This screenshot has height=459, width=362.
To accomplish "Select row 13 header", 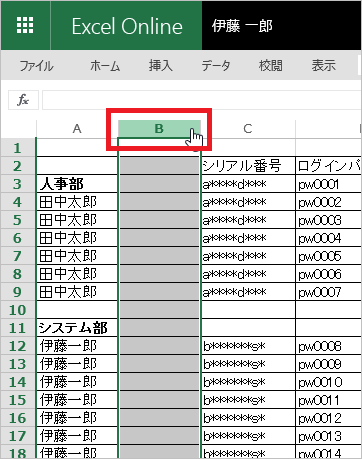I will [18, 364].
